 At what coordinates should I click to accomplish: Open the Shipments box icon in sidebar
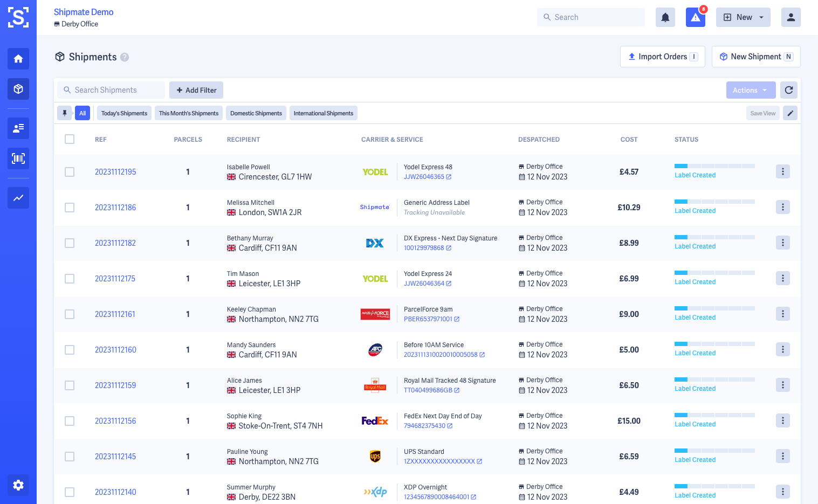(x=18, y=89)
